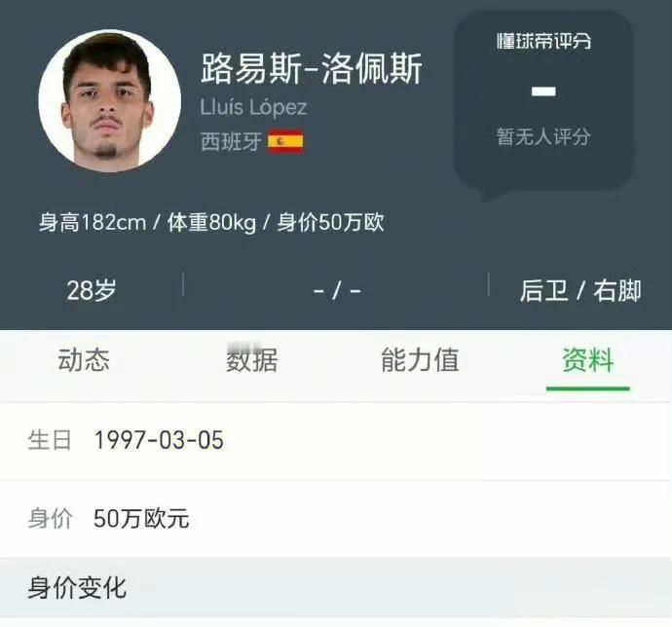Switch to the 数据 tab
Screen dimensions: 672x627
point(252,359)
